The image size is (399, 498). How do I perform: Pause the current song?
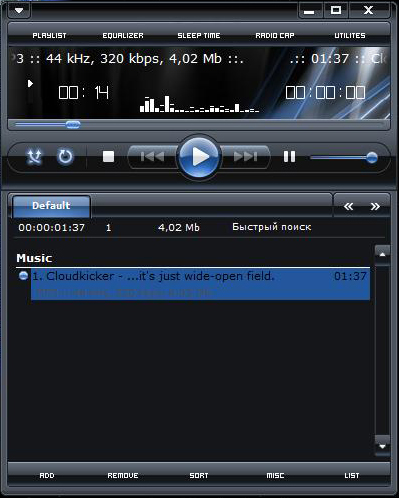pyautogui.click(x=289, y=156)
